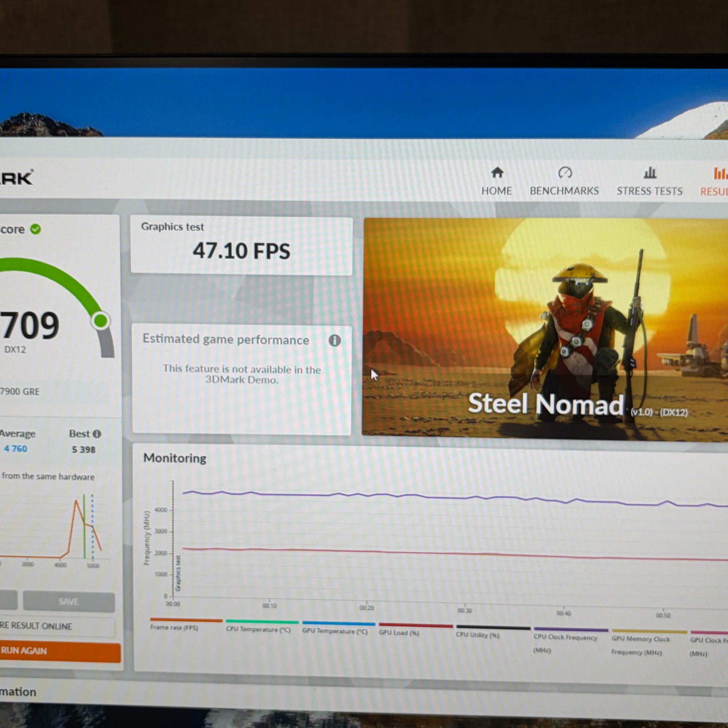The image size is (728, 728).
Task: Click the Run Again button
Action: click(x=60, y=651)
